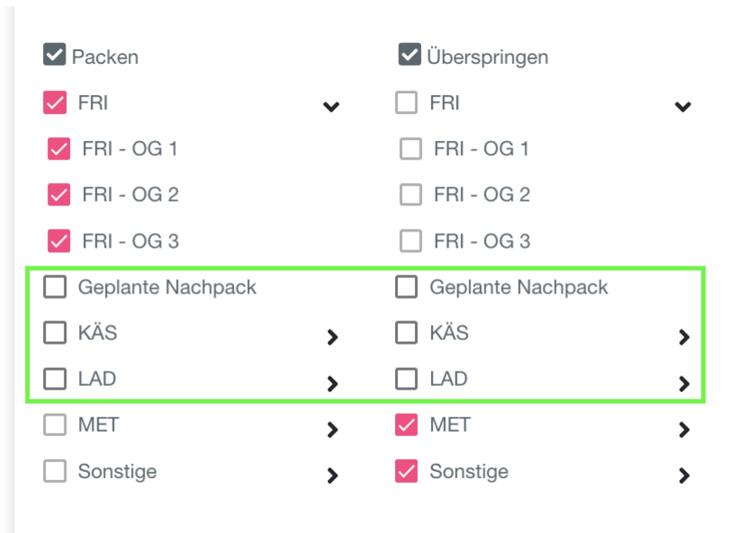Expand the MET group under Packen
The height and width of the screenshot is (533, 756).
[332, 430]
